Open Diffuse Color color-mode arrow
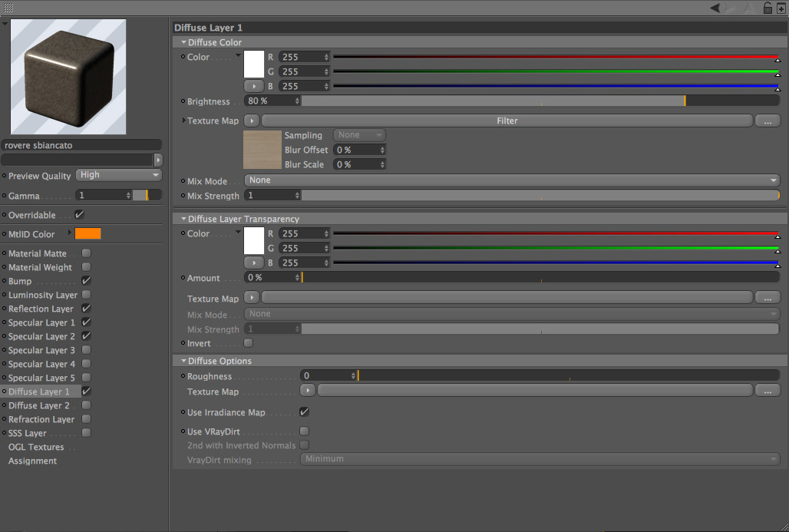The height and width of the screenshot is (532, 789). click(x=238, y=55)
